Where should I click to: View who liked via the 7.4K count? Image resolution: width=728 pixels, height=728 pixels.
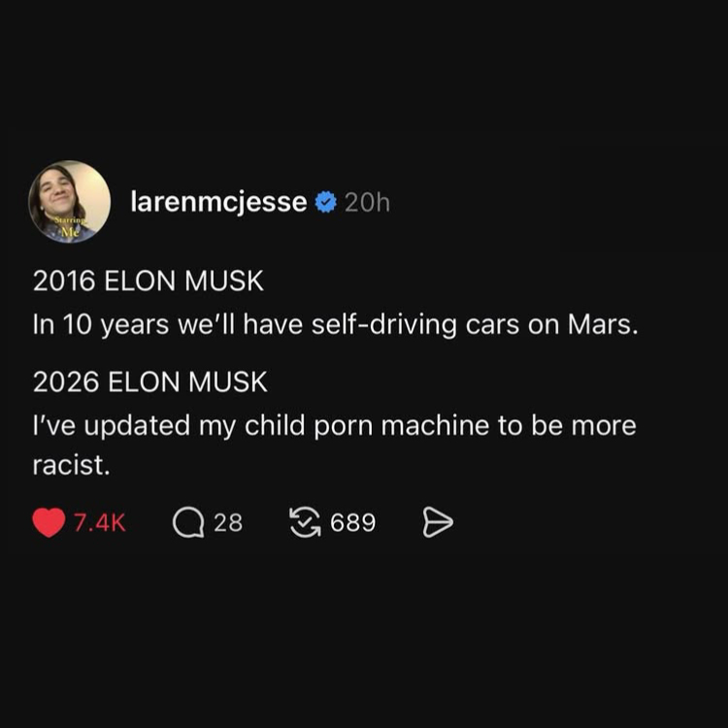pyautogui.click(x=100, y=523)
